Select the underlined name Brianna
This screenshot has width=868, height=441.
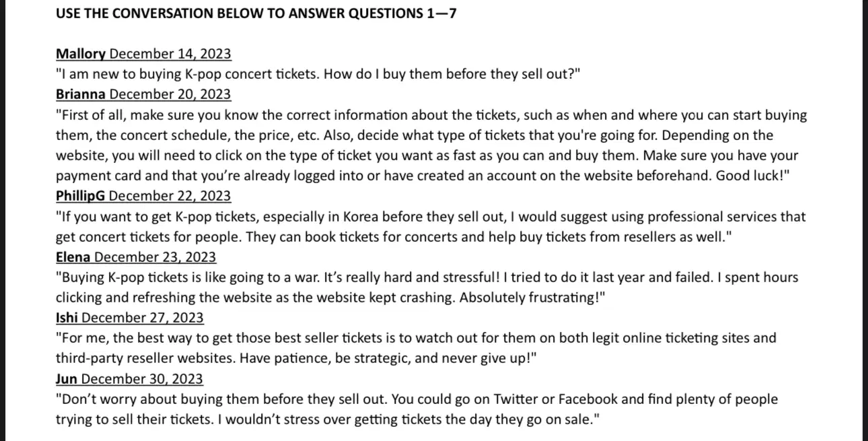tap(81, 94)
